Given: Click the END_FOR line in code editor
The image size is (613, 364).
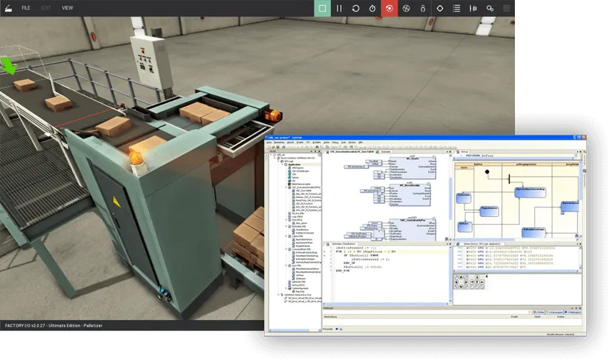Looking at the screenshot, I should point(343,270).
